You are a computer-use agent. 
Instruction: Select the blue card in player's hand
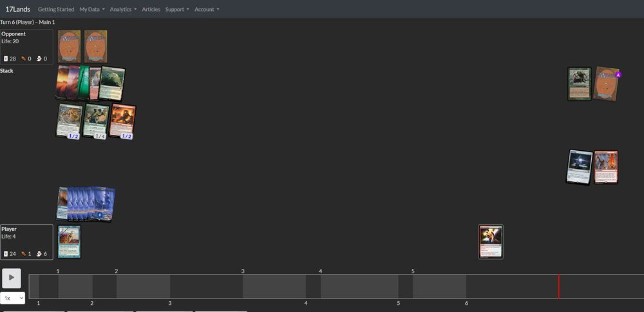pos(69,242)
